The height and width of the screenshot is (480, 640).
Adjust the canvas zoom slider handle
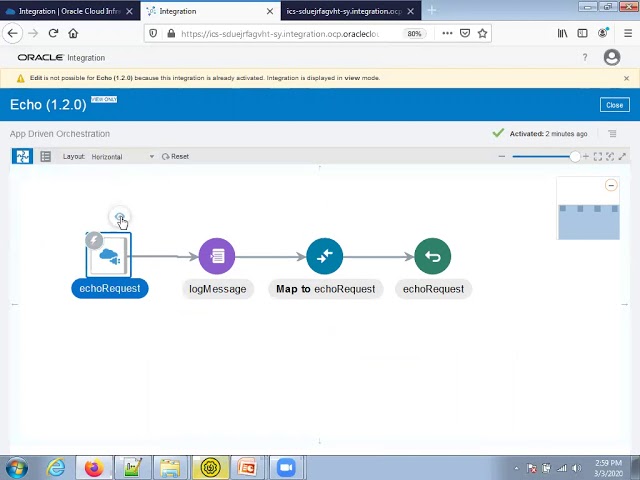point(575,156)
